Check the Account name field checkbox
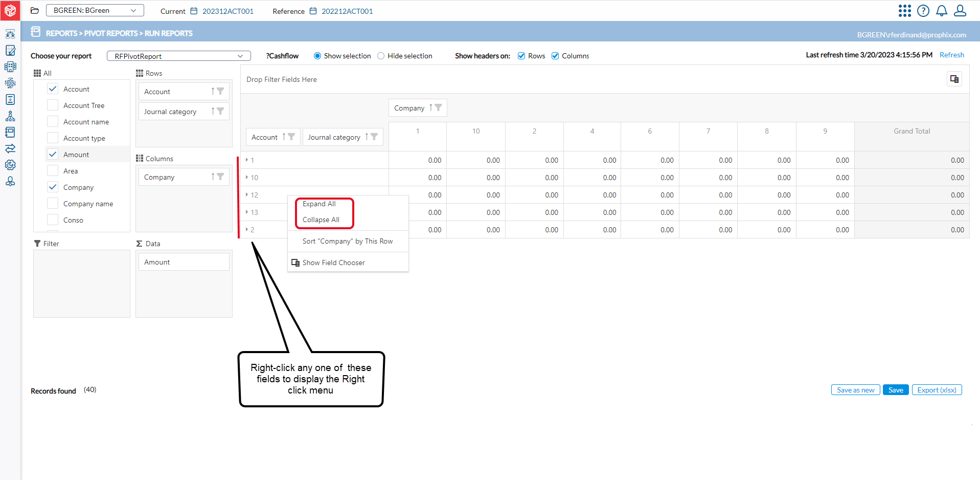 pos(53,121)
